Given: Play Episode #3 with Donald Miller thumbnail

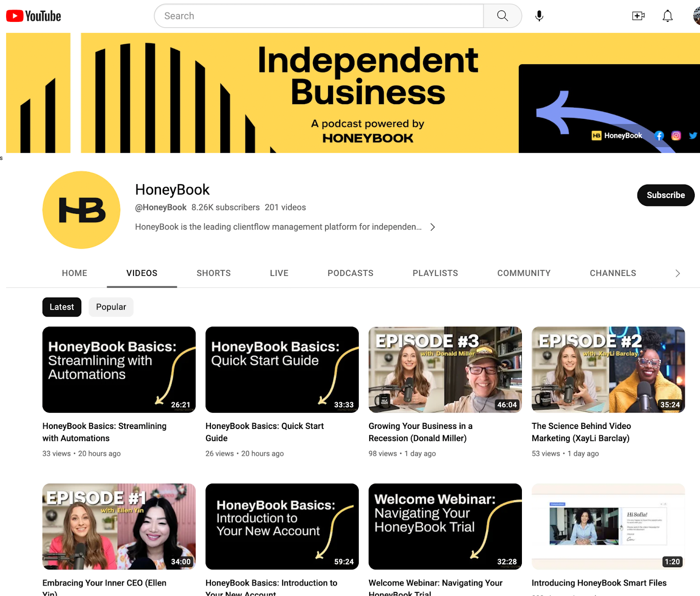Looking at the screenshot, I should (x=445, y=369).
